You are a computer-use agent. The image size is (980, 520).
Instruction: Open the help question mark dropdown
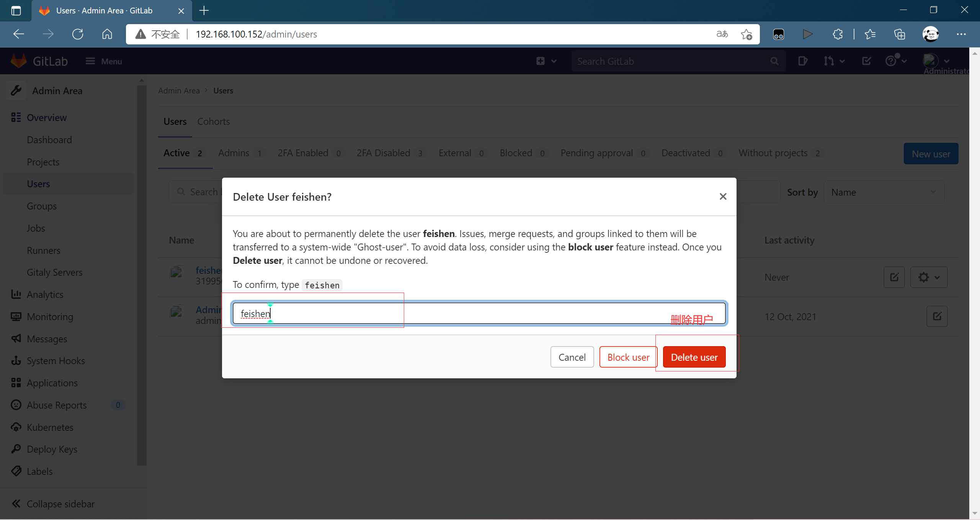point(896,61)
